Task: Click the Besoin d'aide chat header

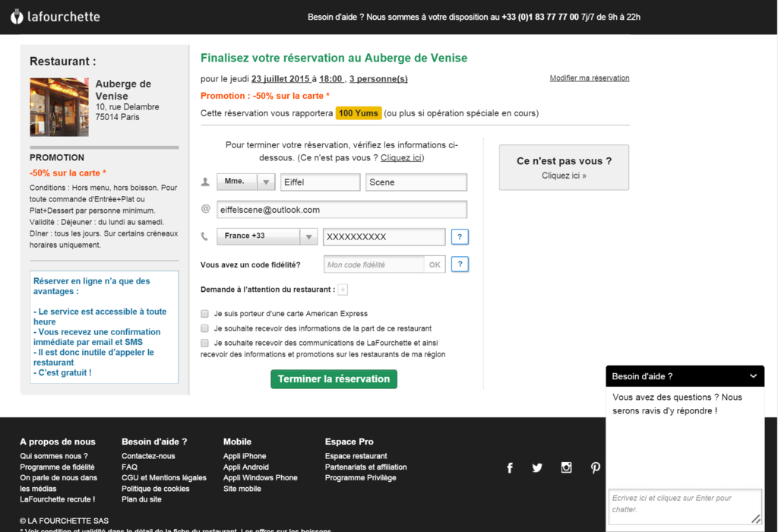Action: (x=685, y=376)
